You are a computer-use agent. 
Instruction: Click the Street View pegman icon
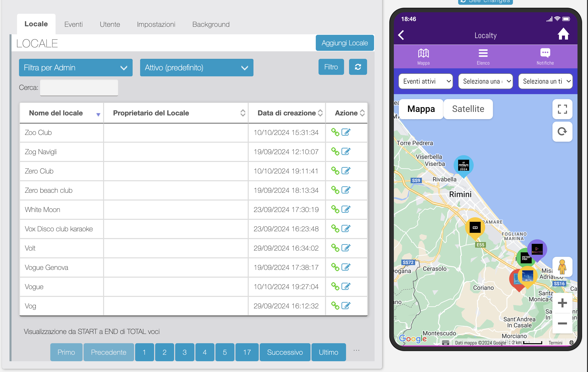[x=562, y=267]
